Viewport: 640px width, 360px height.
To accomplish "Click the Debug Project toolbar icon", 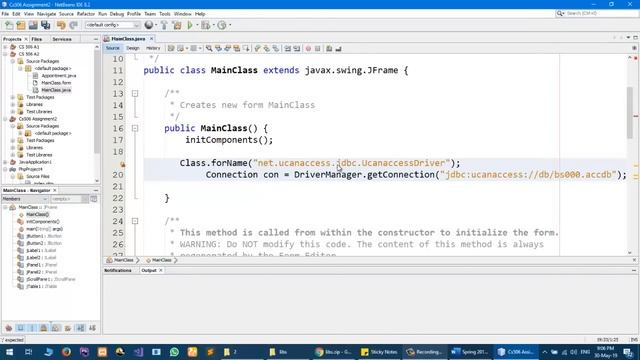I will coord(205,25).
